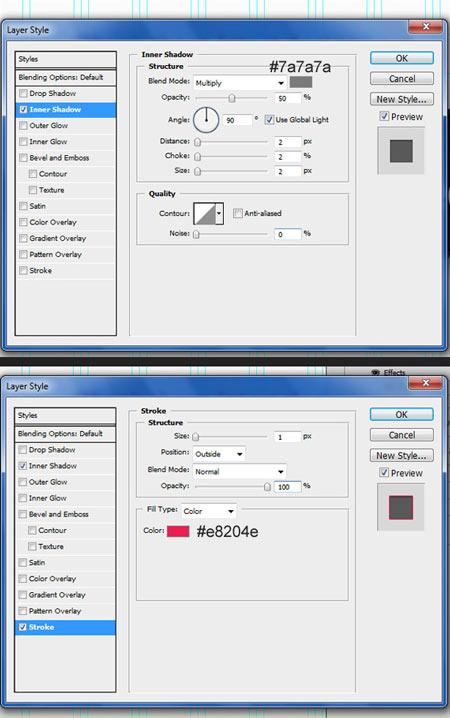The image size is (450, 718).
Task: Toggle Use Global Light checkbox
Action: (x=269, y=120)
